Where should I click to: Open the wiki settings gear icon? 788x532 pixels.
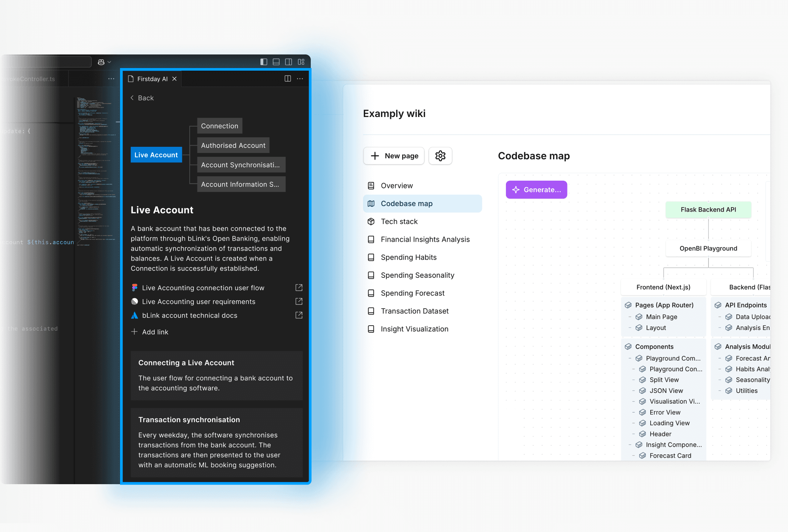pos(440,156)
